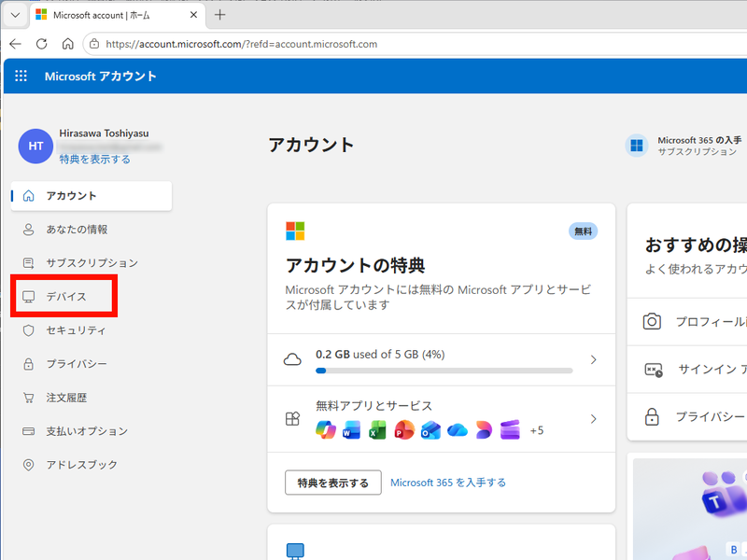The width and height of the screenshot is (747, 560).
Task: Select アカウント in the sidebar
Action: tap(92, 196)
